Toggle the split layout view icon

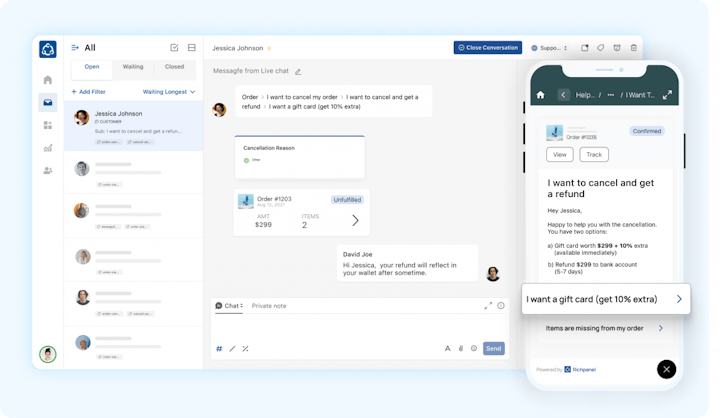[191, 47]
